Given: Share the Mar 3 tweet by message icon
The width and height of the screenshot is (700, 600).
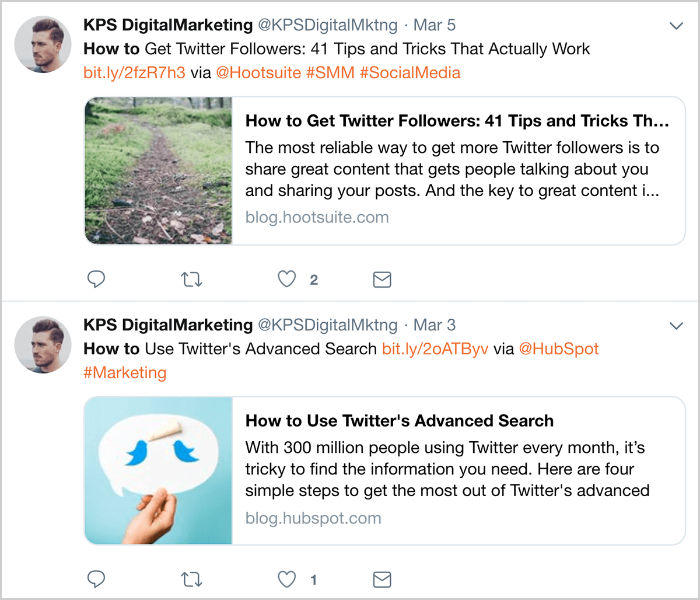Looking at the screenshot, I should 381,580.
